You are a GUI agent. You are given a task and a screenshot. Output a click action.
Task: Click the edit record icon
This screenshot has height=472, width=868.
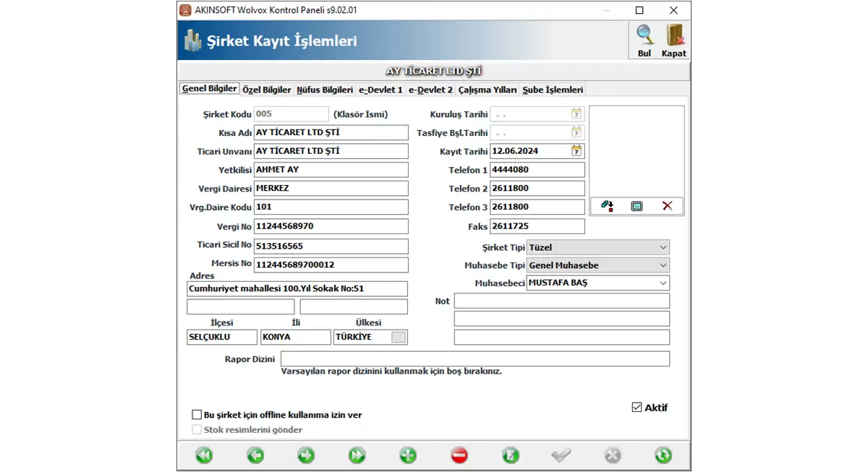click(x=511, y=455)
